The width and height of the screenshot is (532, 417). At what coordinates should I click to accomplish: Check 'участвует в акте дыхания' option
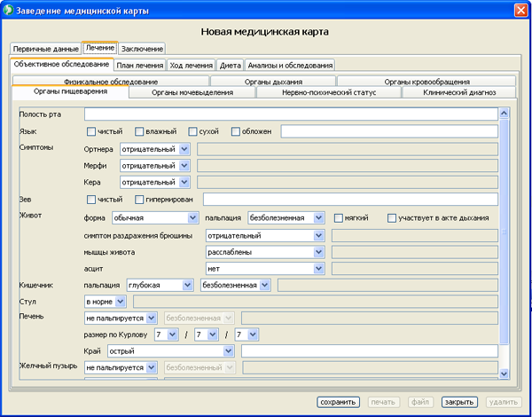tap(392, 217)
